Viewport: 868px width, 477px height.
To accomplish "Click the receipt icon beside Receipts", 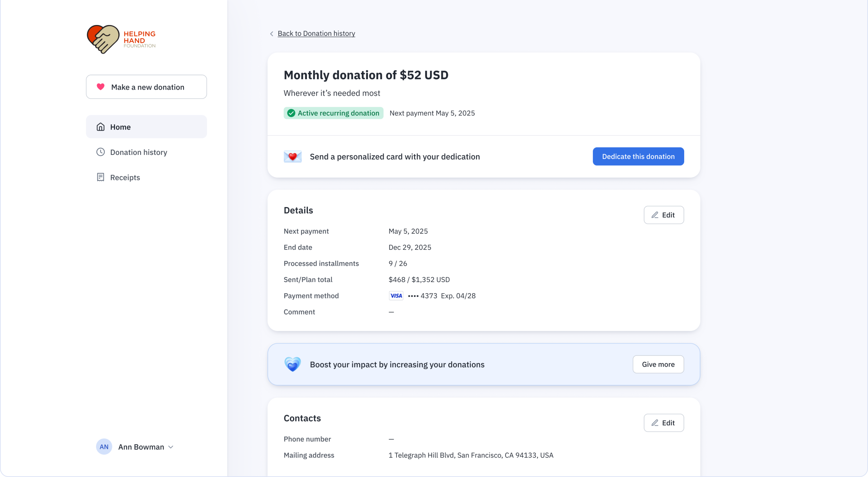I will point(101,177).
